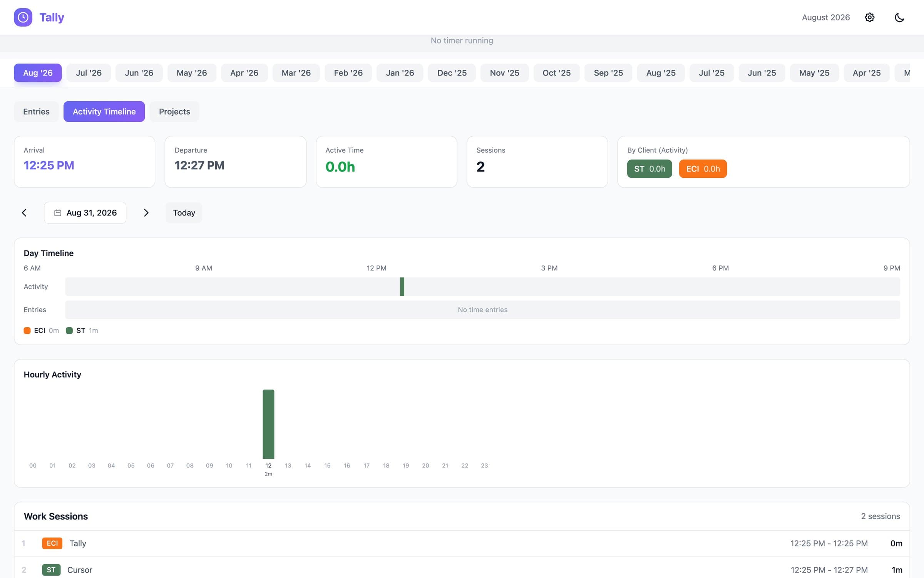Click the Tally clock logo icon
Image resolution: width=924 pixels, height=578 pixels.
[23, 17]
